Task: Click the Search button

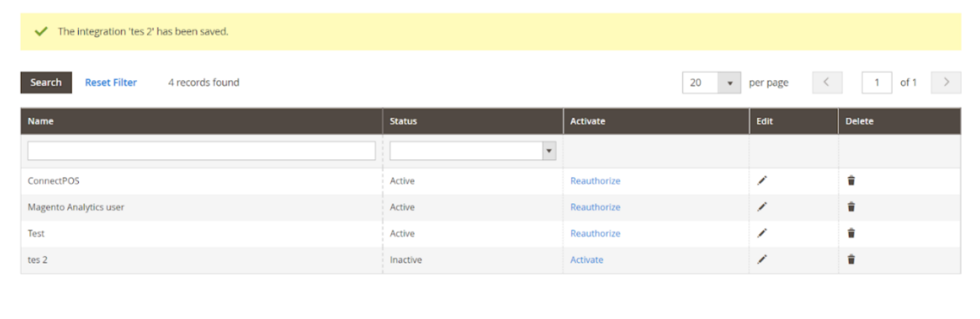Action: click(46, 82)
